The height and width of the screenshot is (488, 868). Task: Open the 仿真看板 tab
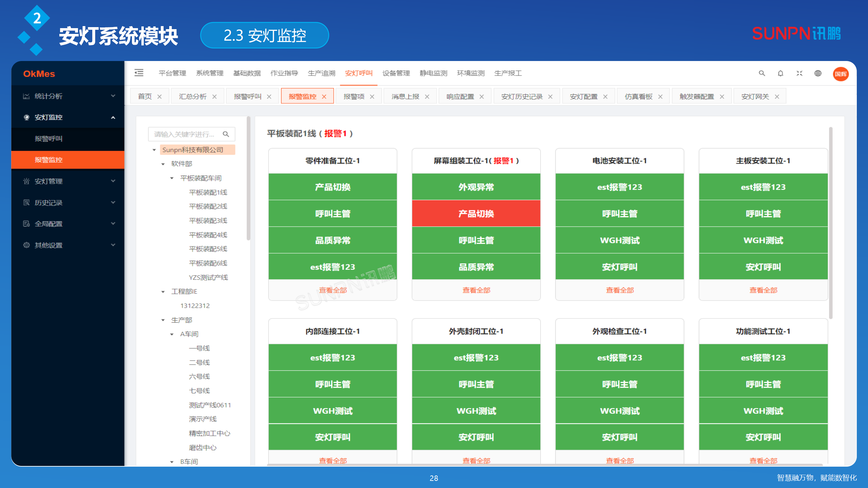639,96
